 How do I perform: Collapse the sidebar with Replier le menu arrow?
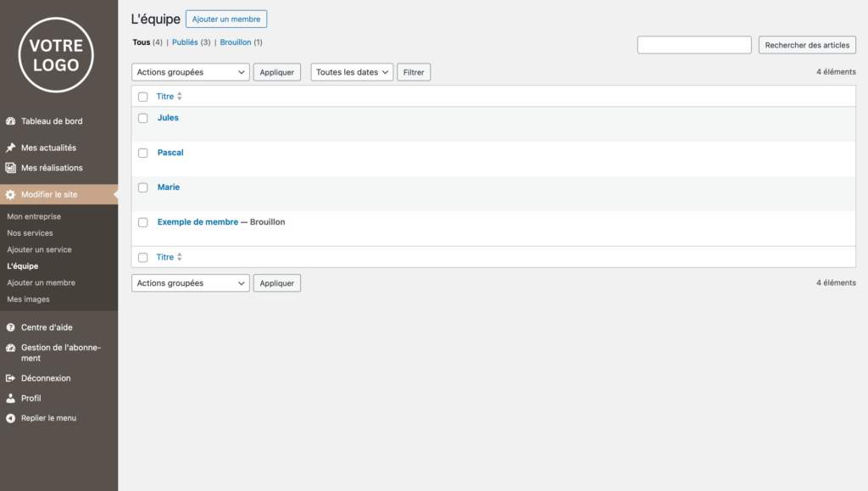(x=11, y=418)
